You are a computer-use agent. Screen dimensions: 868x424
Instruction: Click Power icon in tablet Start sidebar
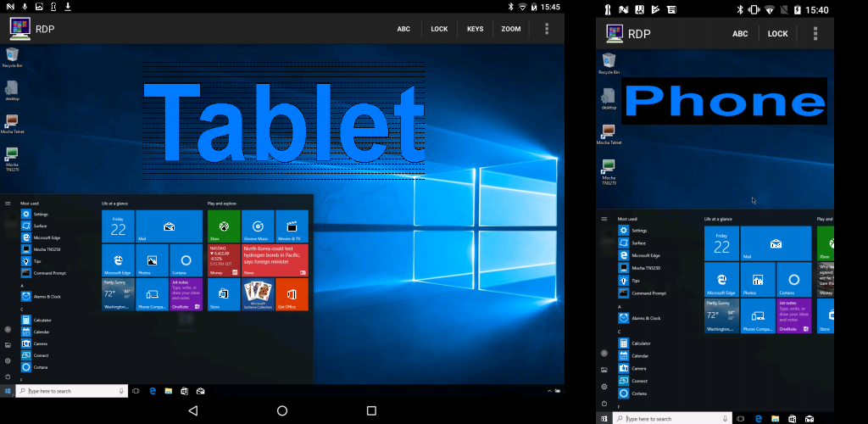[x=8, y=377]
